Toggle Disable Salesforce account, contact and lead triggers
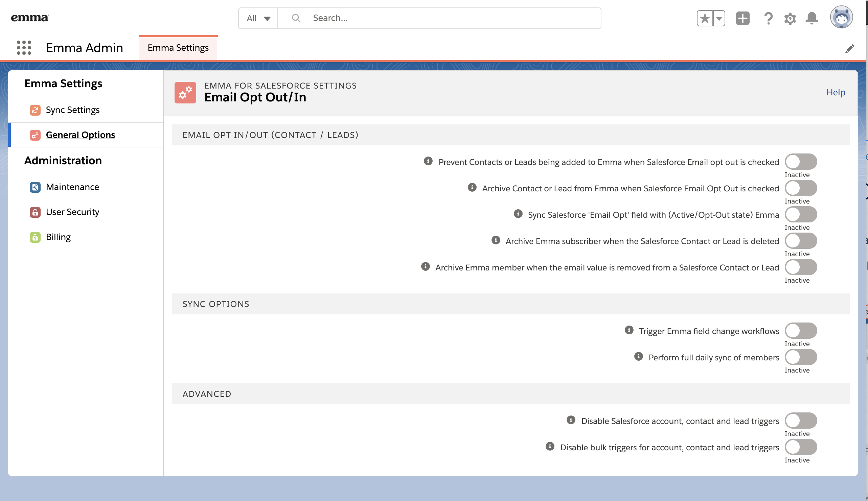 point(801,421)
